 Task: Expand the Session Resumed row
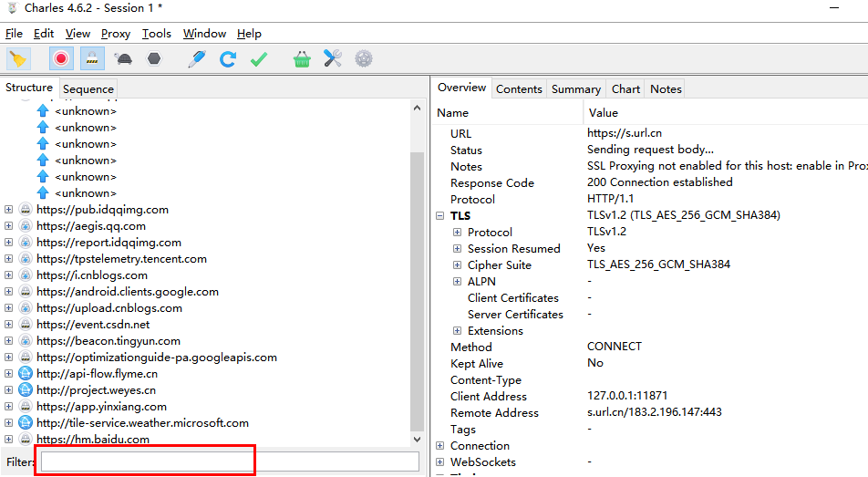[x=458, y=248]
